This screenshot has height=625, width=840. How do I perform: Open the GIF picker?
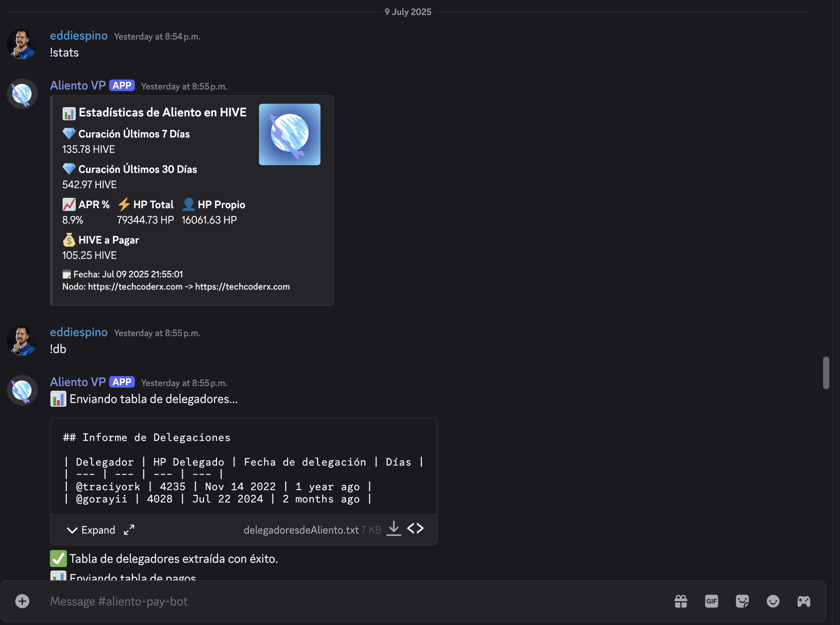click(712, 601)
